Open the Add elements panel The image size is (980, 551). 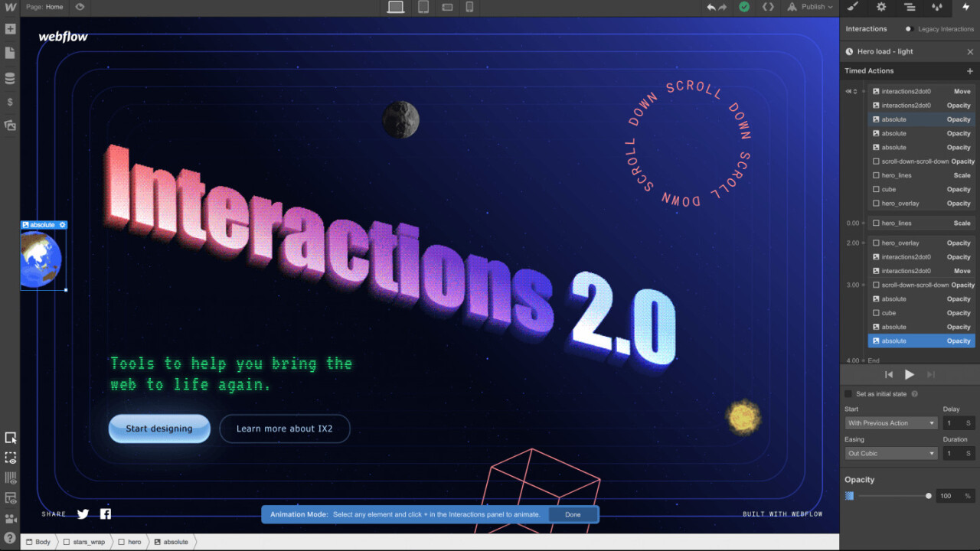(x=10, y=29)
